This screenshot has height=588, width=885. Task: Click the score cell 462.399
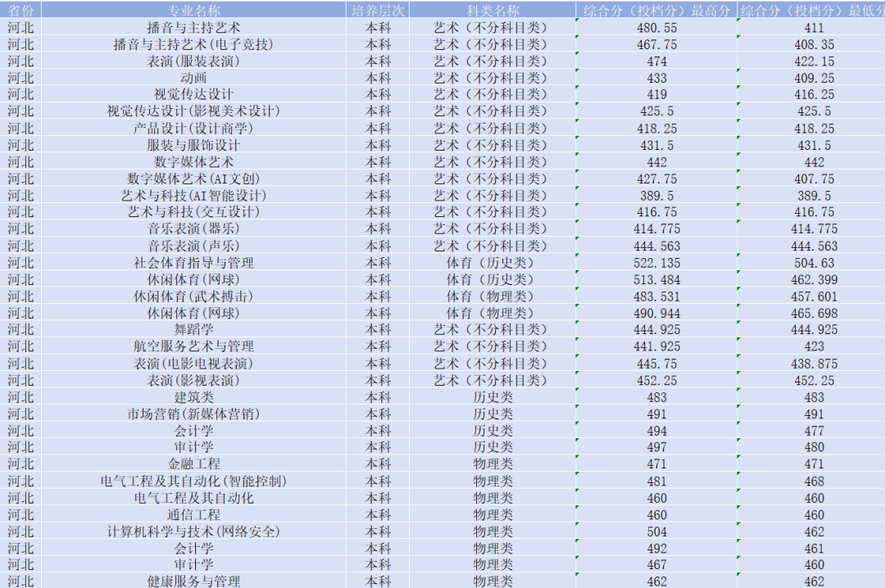pyautogui.click(x=814, y=280)
